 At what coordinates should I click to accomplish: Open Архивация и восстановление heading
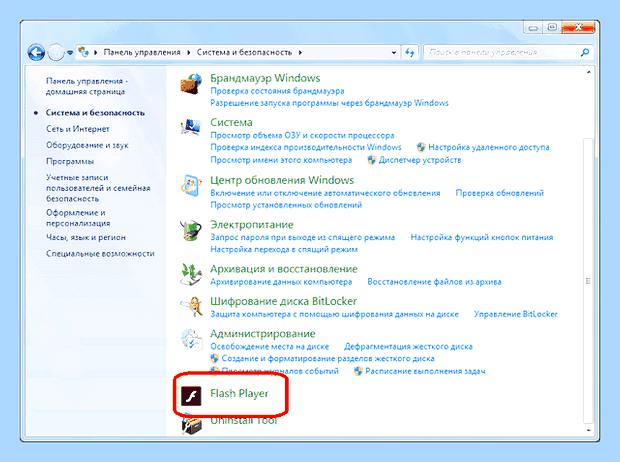coord(284,269)
